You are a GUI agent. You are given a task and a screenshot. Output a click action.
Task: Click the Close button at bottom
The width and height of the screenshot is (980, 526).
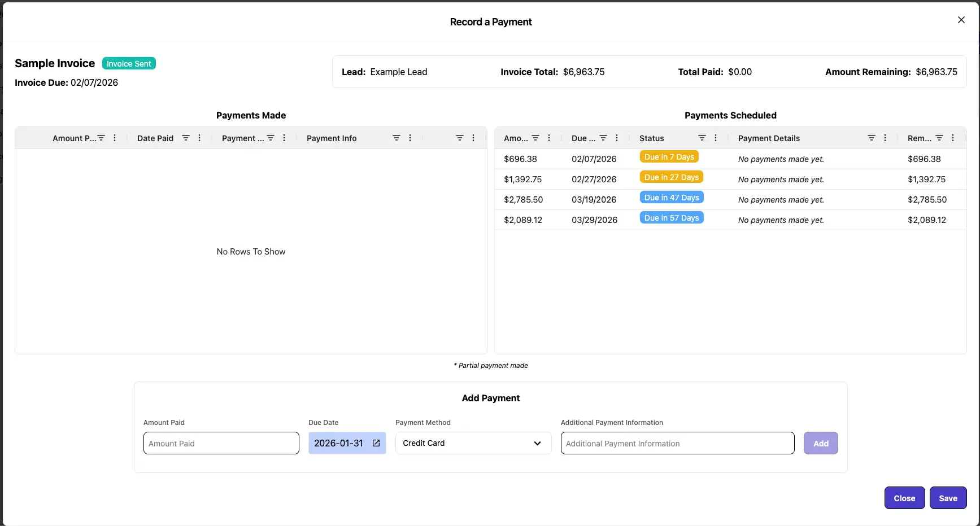pos(904,498)
